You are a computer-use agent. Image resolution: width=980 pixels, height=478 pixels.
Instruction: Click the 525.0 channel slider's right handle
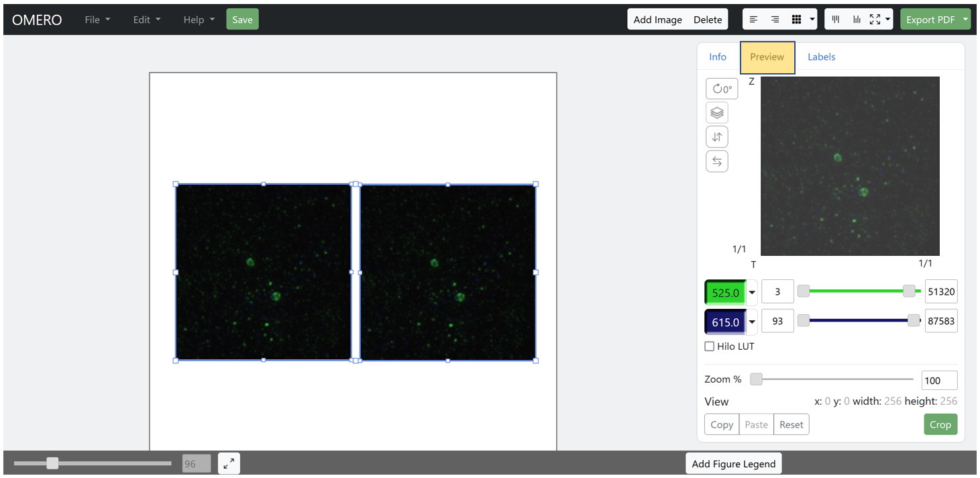[909, 291]
